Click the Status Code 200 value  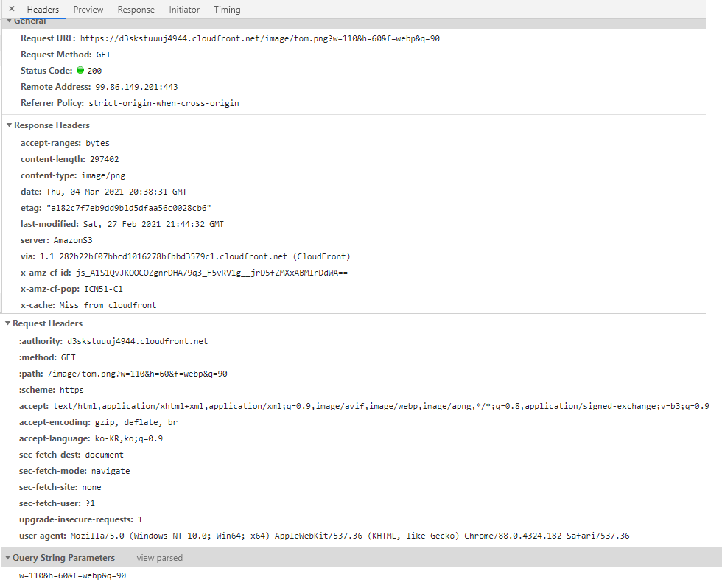coord(94,71)
